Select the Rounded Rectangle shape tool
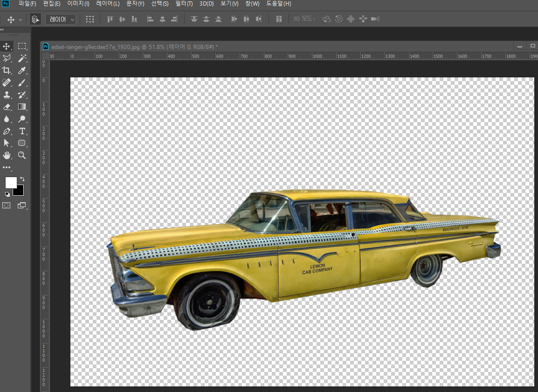538x392 pixels. coord(22,143)
